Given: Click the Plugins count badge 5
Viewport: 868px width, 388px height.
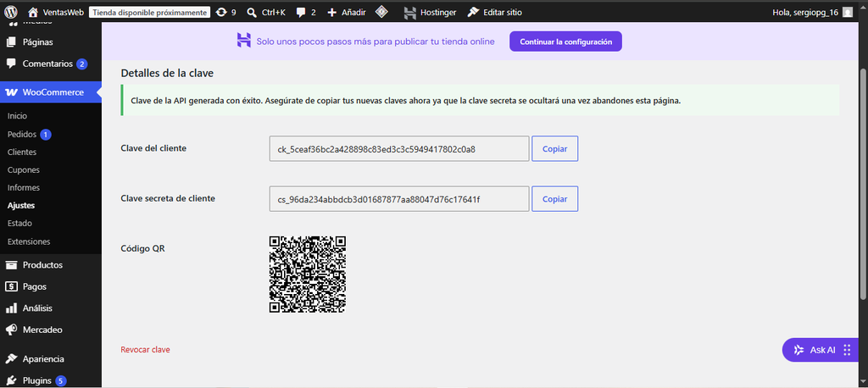Looking at the screenshot, I should (x=60, y=381).
